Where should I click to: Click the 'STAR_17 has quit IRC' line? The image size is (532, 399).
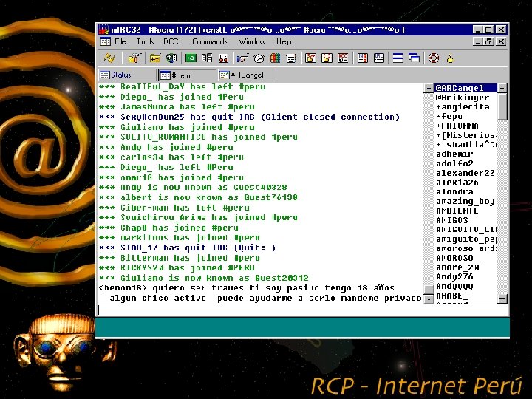coord(187,248)
